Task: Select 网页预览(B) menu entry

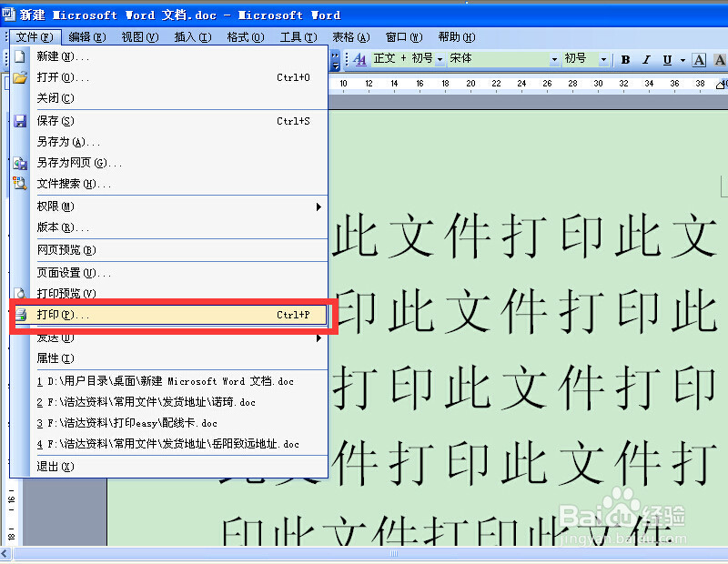Action: tap(169, 250)
